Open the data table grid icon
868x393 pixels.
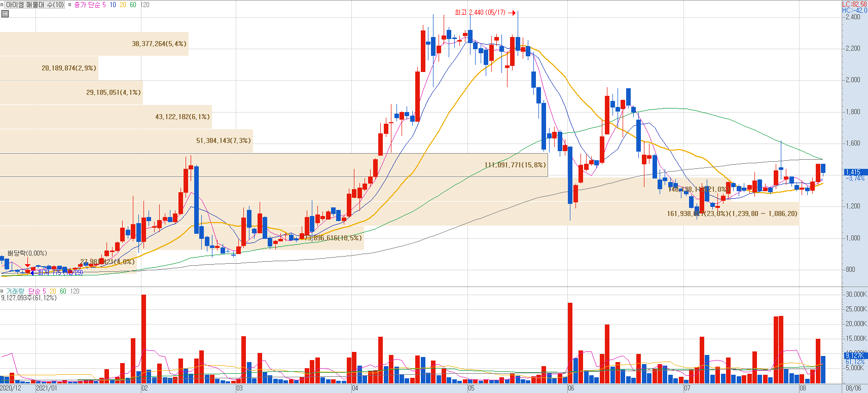pos(5,14)
